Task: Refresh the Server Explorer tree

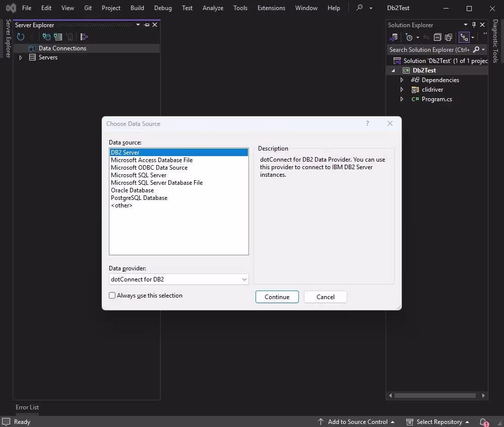Action: point(21,37)
